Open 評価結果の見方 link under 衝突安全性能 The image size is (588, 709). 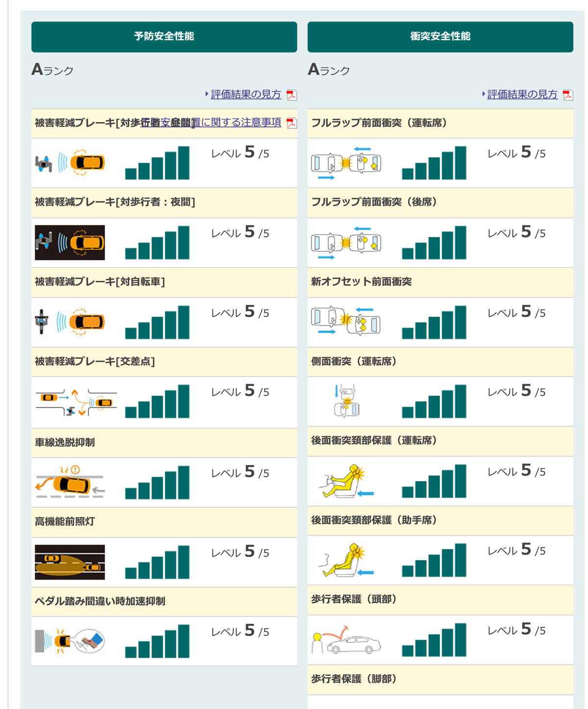[522, 95]
